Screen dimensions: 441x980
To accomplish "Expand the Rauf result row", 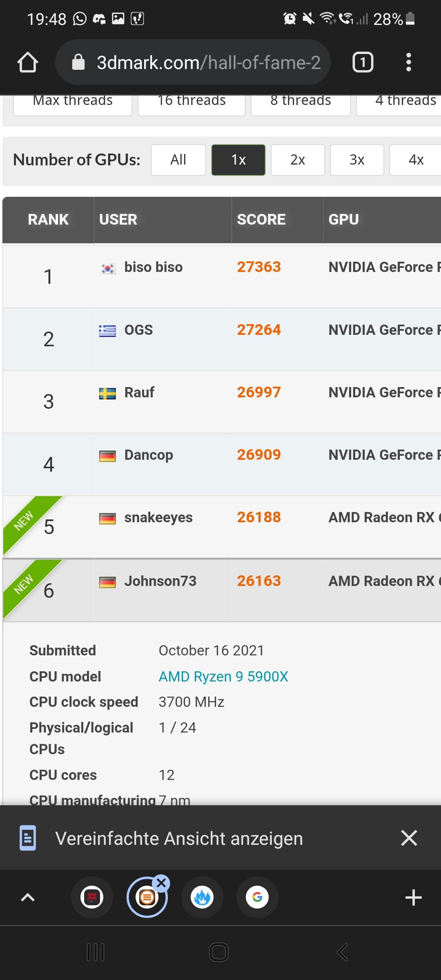I will point(222,402).
